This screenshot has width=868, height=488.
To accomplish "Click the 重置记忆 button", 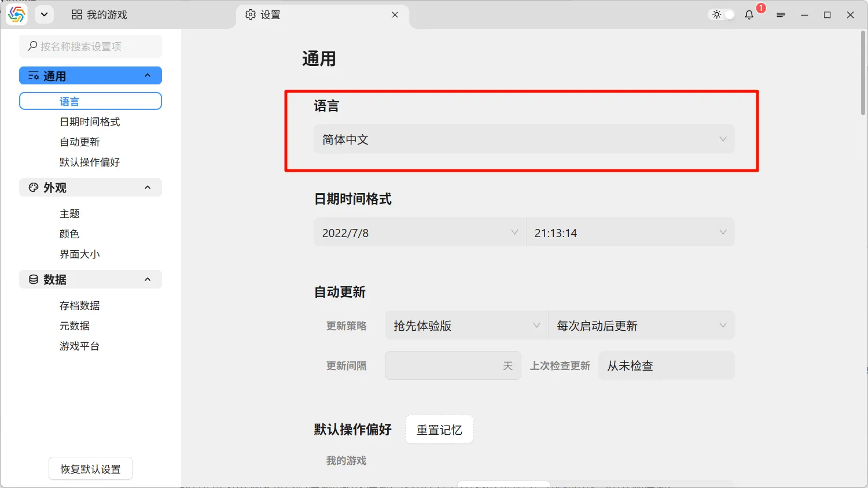I will tap(439, 430).
